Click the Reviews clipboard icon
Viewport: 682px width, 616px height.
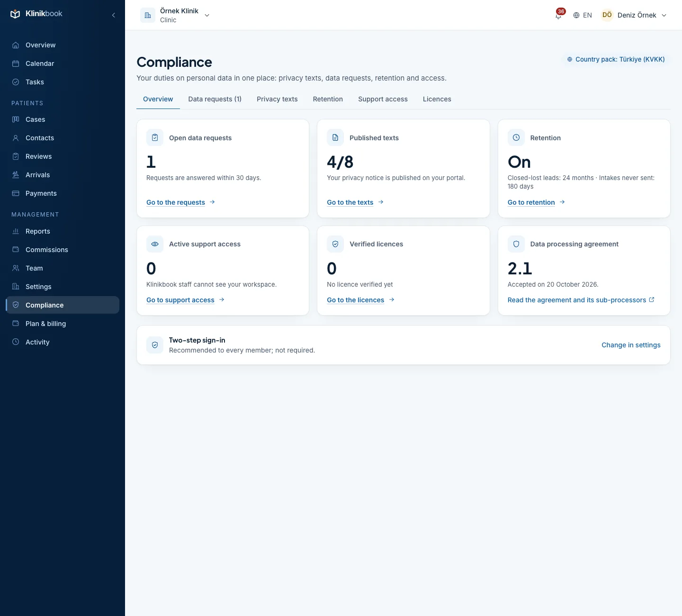(16, 156)
